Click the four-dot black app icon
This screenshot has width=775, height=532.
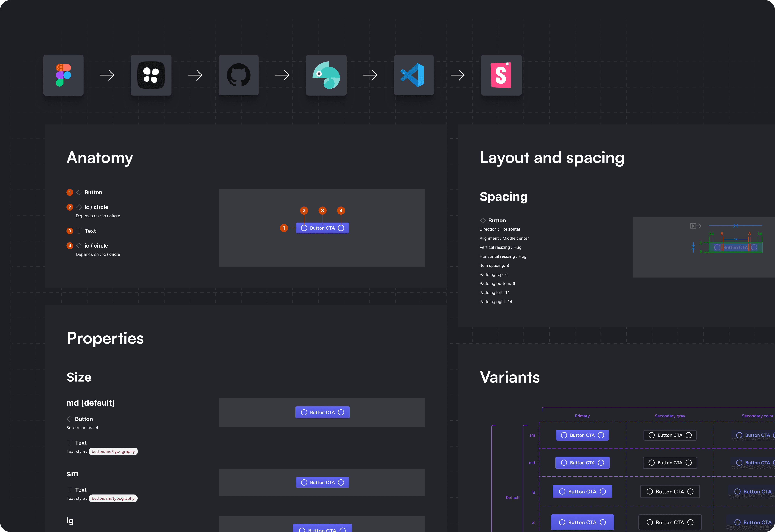(151, 75)
